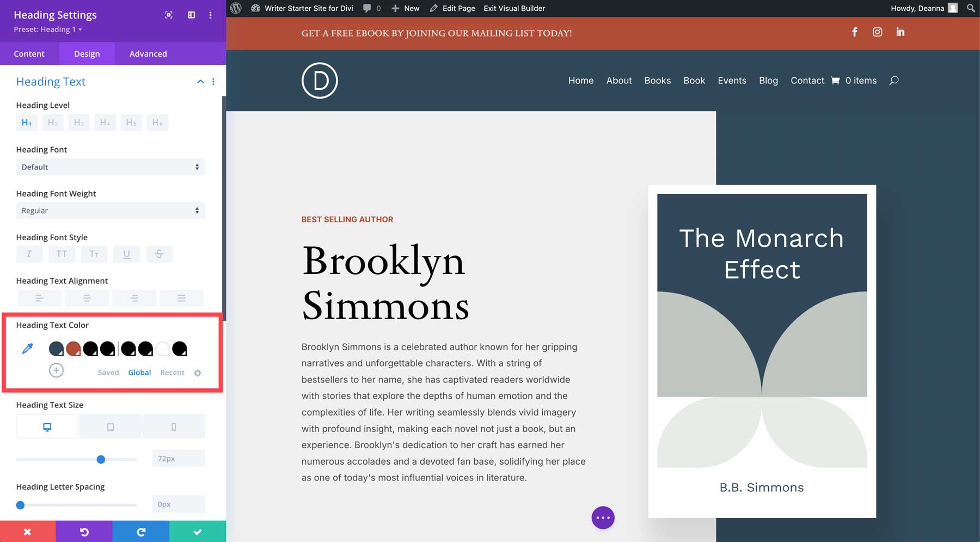The width and height of the screenshot is (980, 542).
Task: Select the H1 heading level
Action: coord(26,122)
